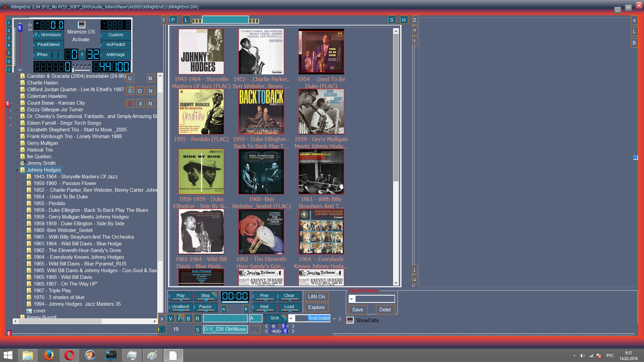Save the playlist with the Save button
The image size is (644, 362).
358,310
